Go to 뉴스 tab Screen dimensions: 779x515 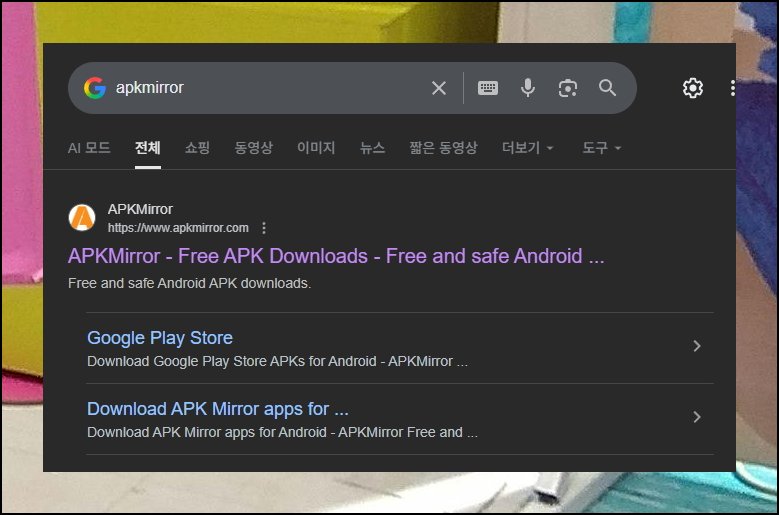click(373, 147)
